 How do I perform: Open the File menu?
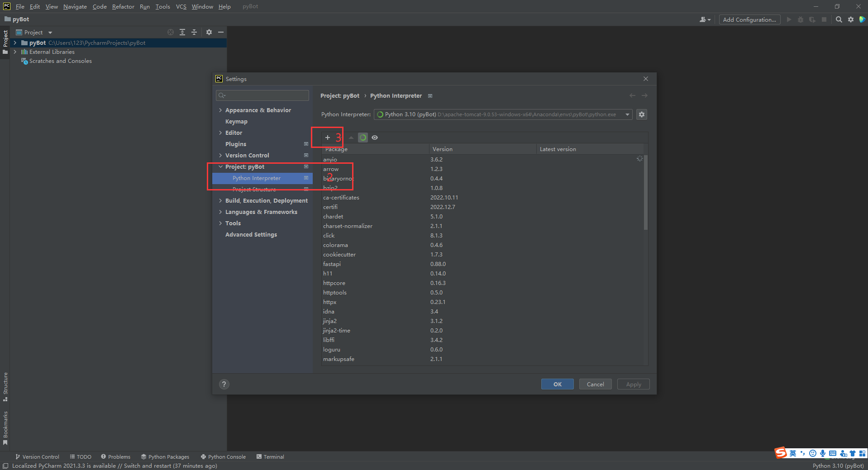(x=20, y=6)
